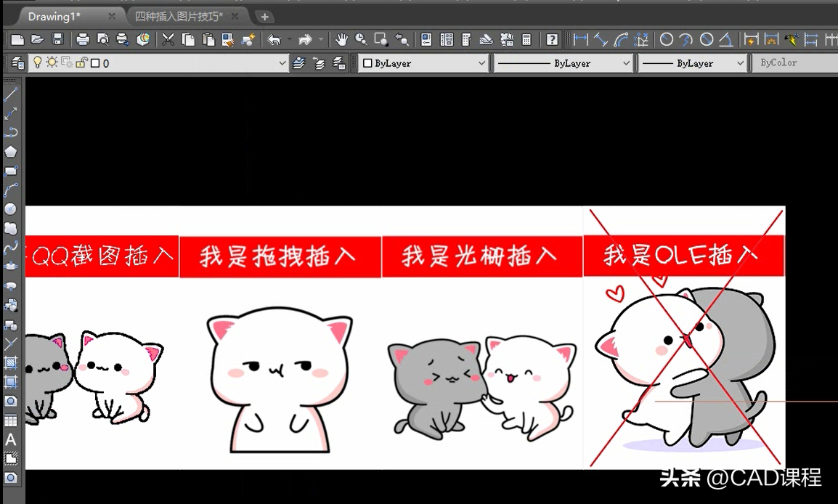Image resolution: width=838 pixels, height=504 pixels.
Task: Click the Block Editor icon
Action: [248, 39]
